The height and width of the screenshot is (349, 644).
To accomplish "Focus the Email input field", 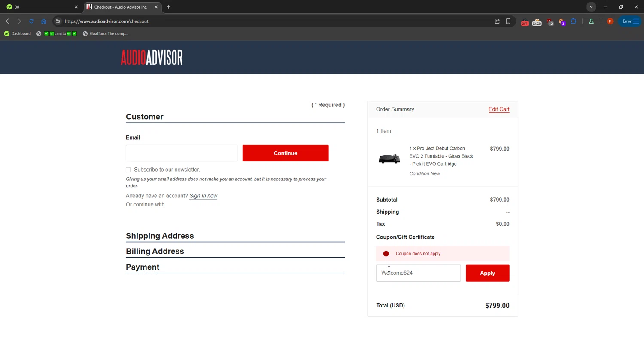I will click(182, 153).
